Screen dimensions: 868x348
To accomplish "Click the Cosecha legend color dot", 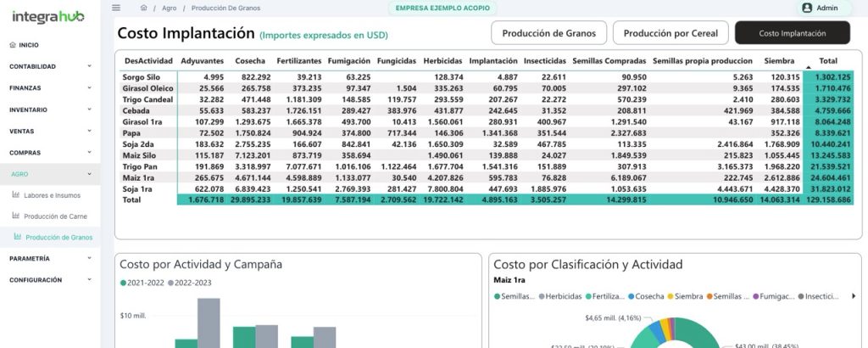I will click(x=632, y=296).
